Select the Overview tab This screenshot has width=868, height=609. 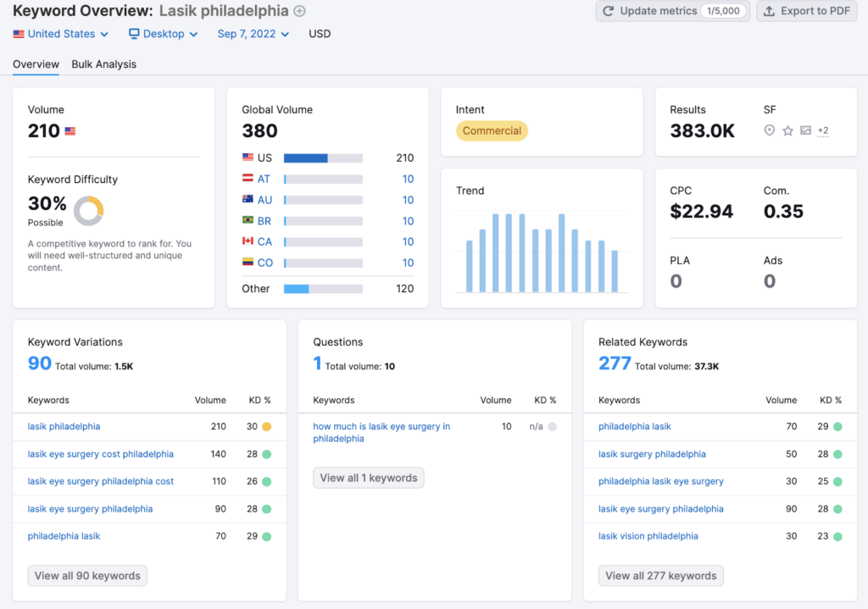tap(36, 64)
